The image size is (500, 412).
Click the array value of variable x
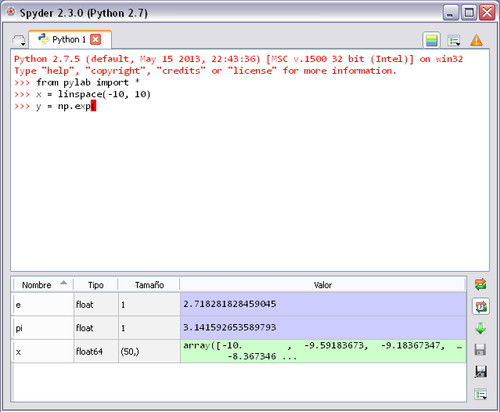323,351
